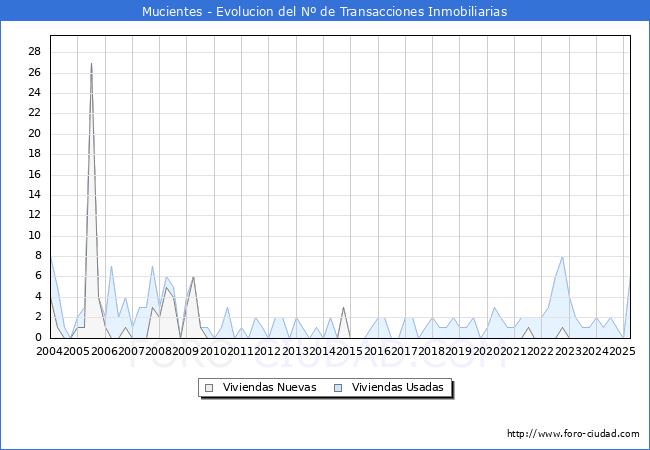
Task: Click the 20 y-axis value
Action: tap(35, 133)
